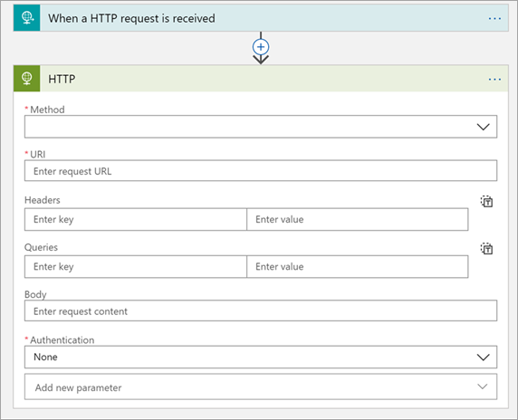Open the Authentication dropdown showing None
518x420 pixels.
(x=261, y=357)
